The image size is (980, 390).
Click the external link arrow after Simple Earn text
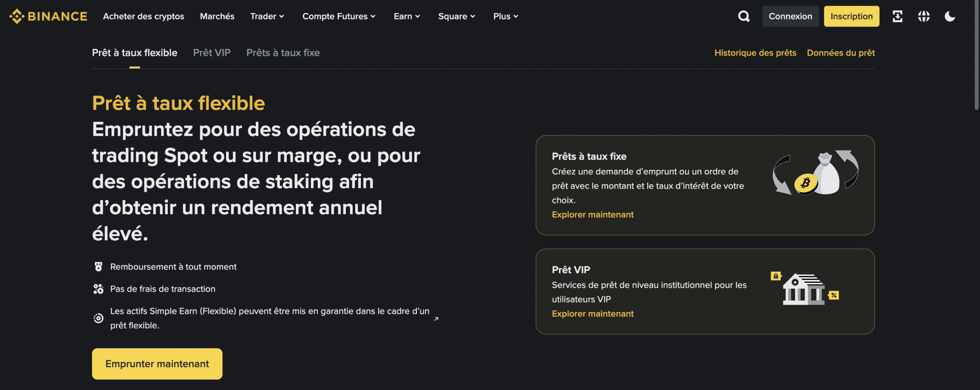(x=436, y=319)
